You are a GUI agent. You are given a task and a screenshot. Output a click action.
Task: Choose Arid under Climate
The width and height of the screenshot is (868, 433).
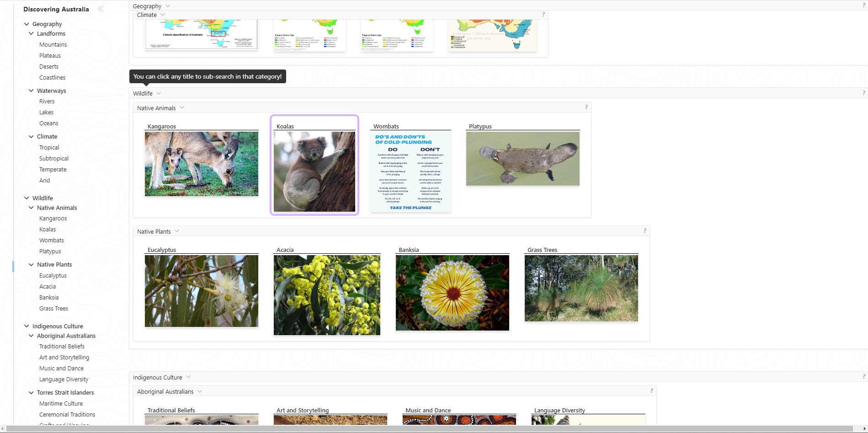click(x=45, y=180)
